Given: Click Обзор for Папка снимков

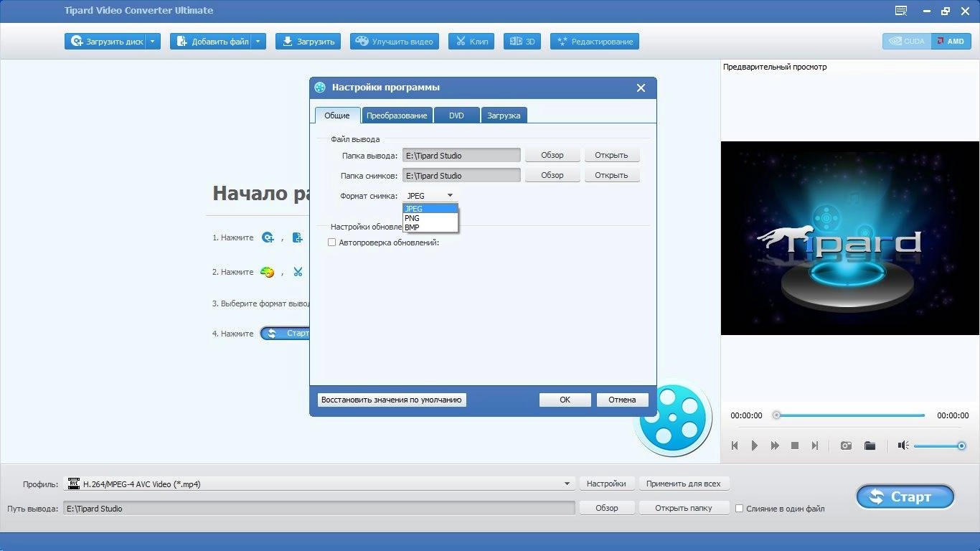Looking at the screenshot, I should pyautogui.click(x=552, y=175).
